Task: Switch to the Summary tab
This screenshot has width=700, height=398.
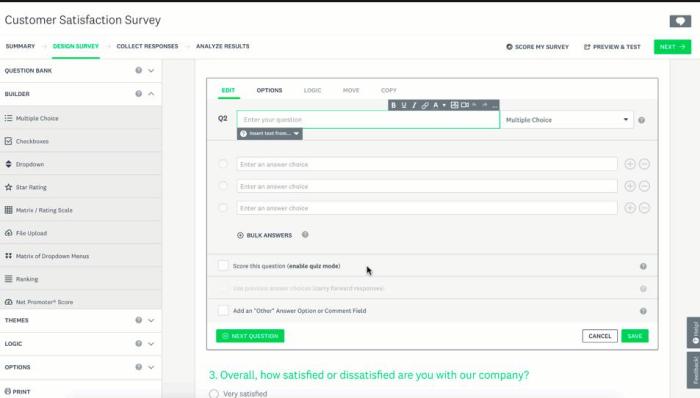Action: (x=20, y=46)
